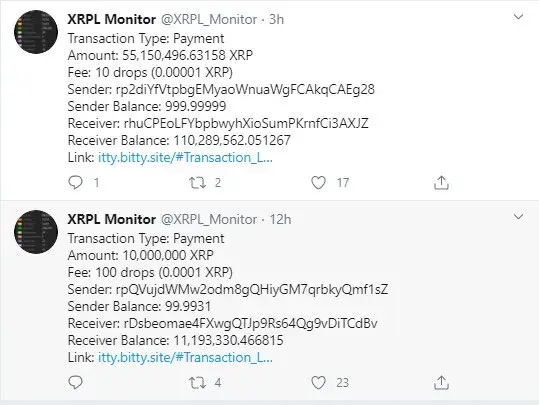Reply to the 55,150,496 XRP payment tweet
The image size is (539, 405).
(x=76, y=183)
